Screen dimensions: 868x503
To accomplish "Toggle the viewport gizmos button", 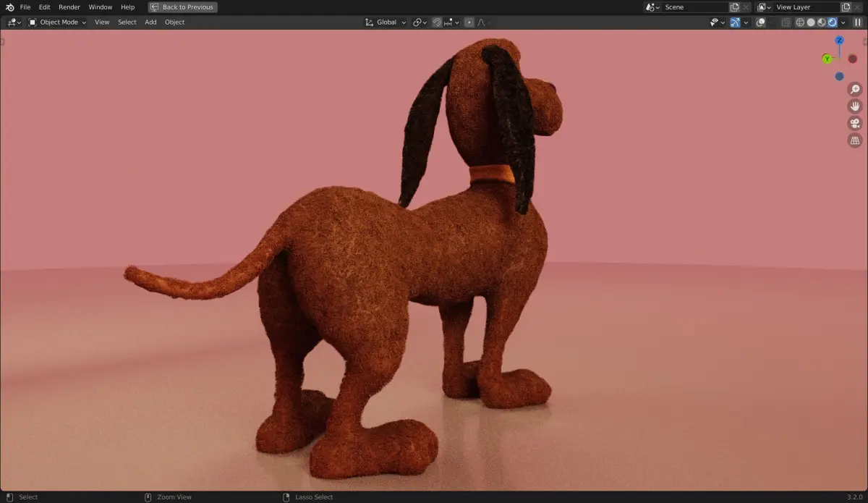I will click(x=735, y=22).
